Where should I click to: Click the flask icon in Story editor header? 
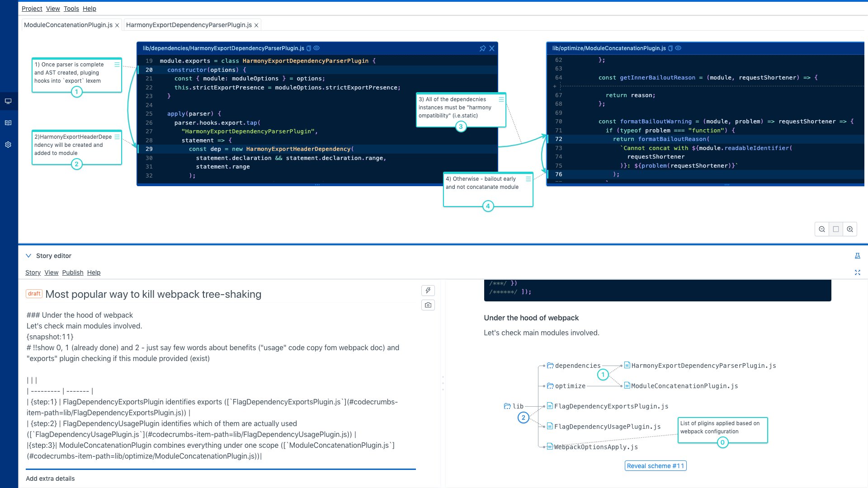pos(857,256)
